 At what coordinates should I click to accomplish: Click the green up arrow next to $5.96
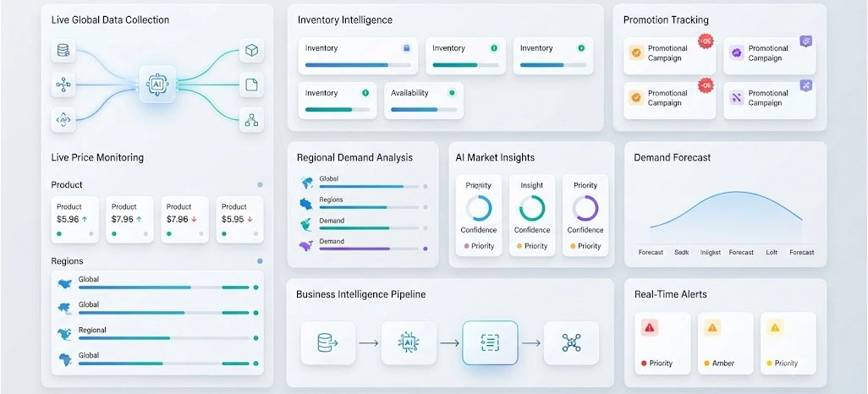tap(84, 219)
